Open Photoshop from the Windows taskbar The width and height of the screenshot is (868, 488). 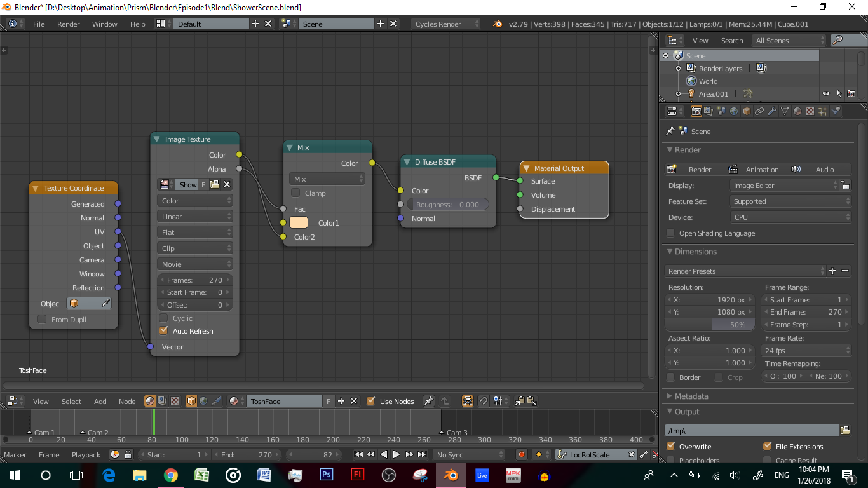point(327,475)
